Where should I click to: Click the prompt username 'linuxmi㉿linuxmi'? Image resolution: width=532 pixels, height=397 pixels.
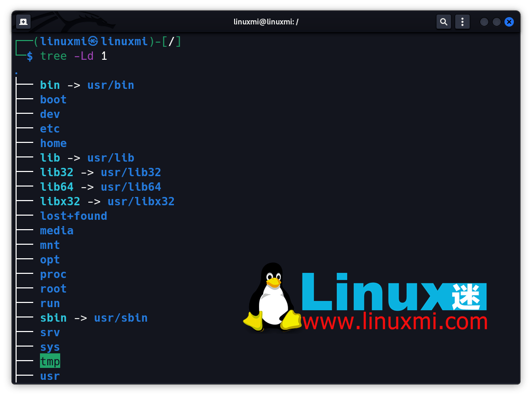click(x=93, y=42)
